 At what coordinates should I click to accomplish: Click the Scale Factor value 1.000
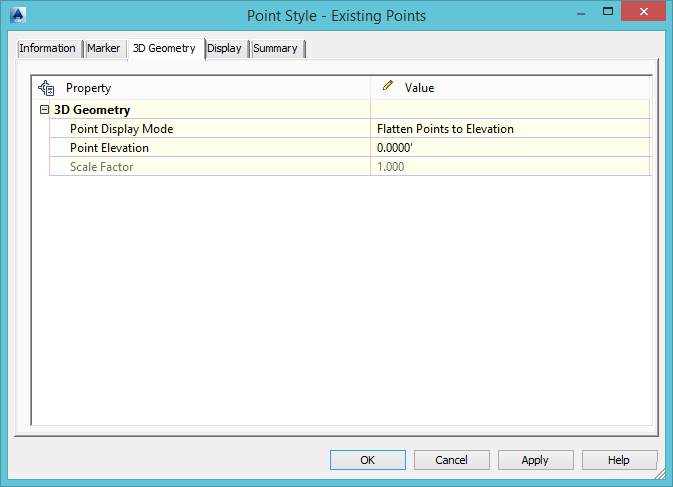pyautogui.click(x=510, y=166)
